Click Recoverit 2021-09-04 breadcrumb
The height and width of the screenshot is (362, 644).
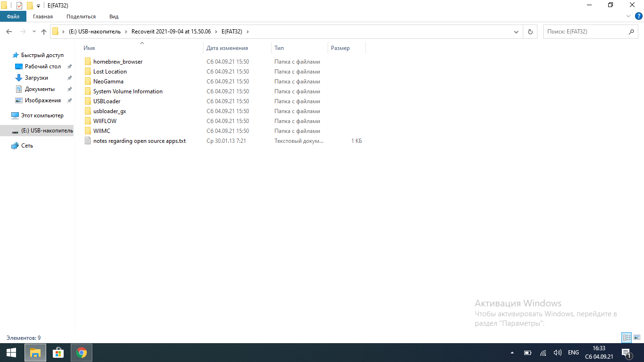[x=171, y=32]
